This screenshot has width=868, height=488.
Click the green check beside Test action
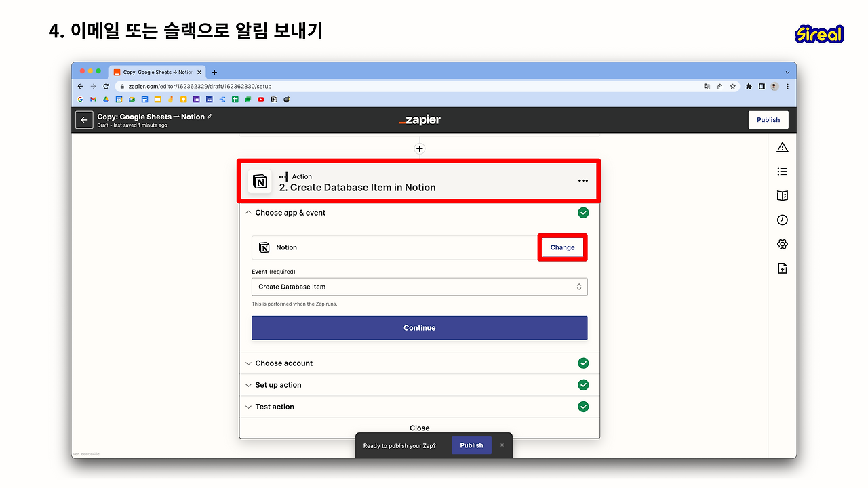[583, 407]
